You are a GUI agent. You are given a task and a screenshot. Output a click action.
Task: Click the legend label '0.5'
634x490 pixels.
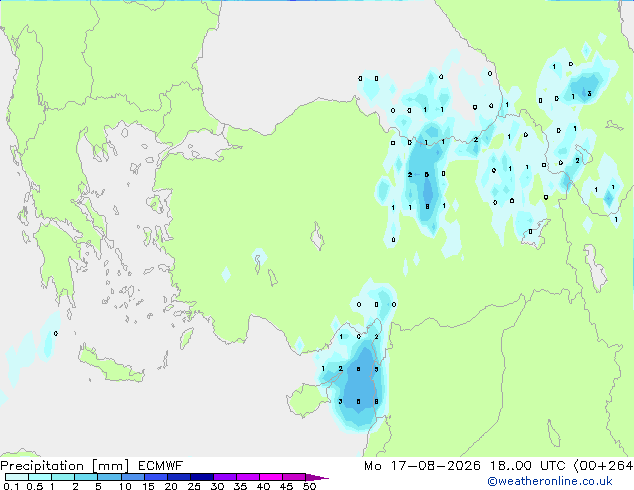tap(35, 486)
